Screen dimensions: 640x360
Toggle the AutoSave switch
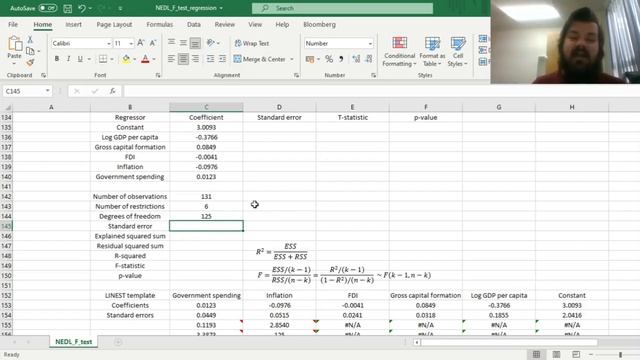(x=47, y=8)
